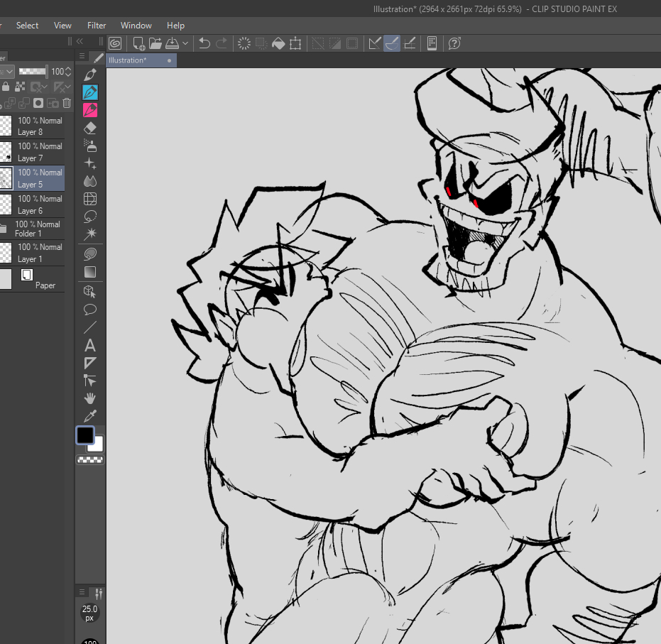Select the Eraser tool

coord(90,128)
